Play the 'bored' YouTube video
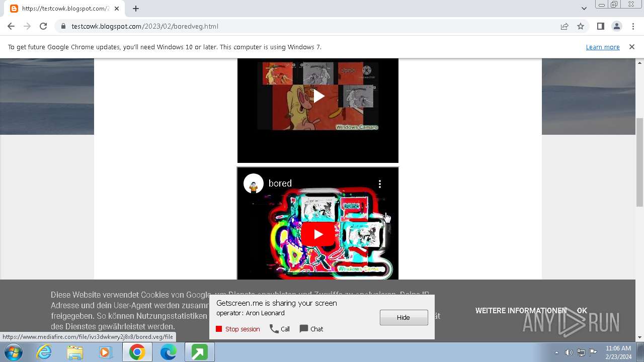Image resolution: width=644 pixels, height=362 pixels. coord(318,234)
